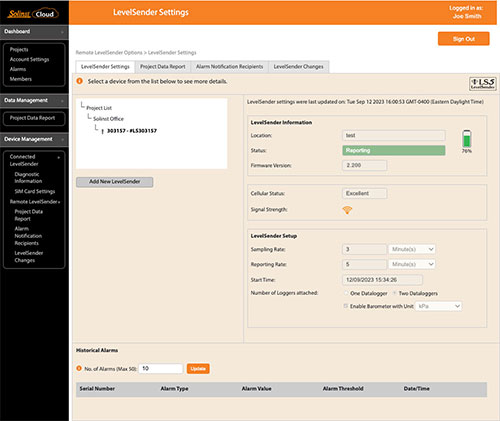Open the Sampling Rate units dropdown
The height and width of the screenshot is (421, 500).
tap(412, 249)
